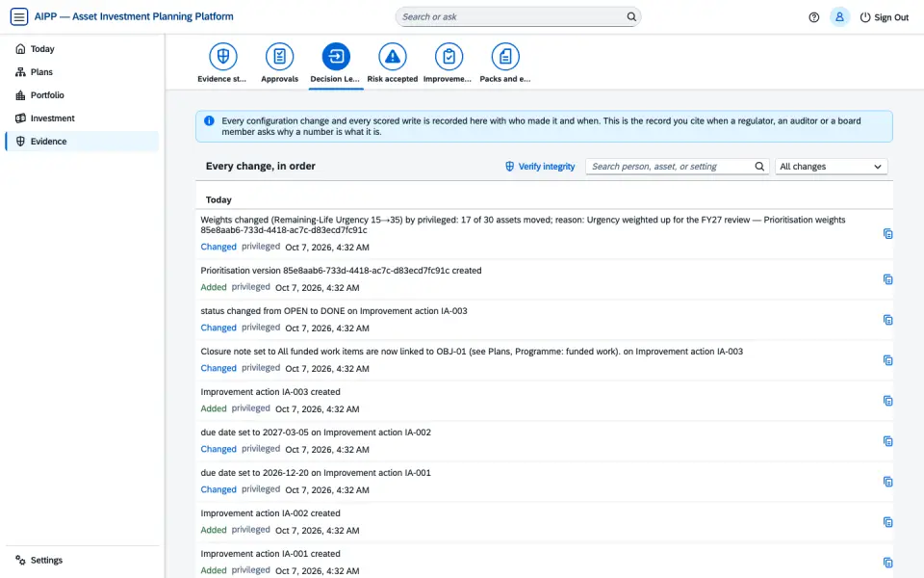Screen dimensions: 924x578
Task: Click 'due date set to 2027-03-05' text
Action: (316, 433)
